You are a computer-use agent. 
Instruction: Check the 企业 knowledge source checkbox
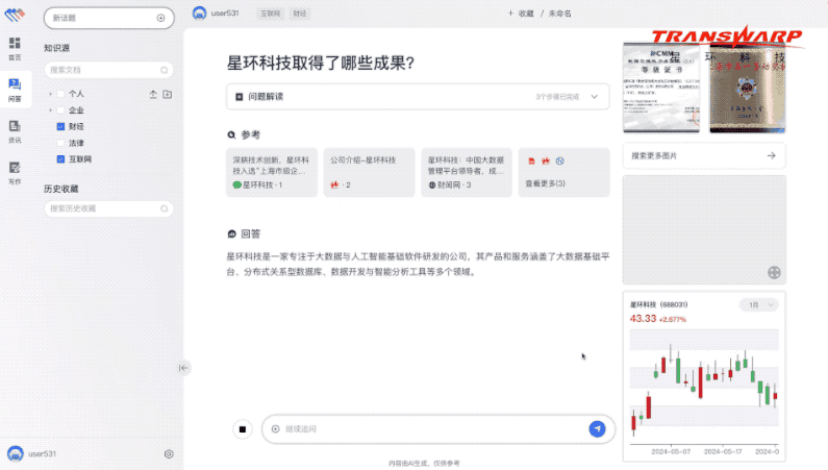coord(61,110)
